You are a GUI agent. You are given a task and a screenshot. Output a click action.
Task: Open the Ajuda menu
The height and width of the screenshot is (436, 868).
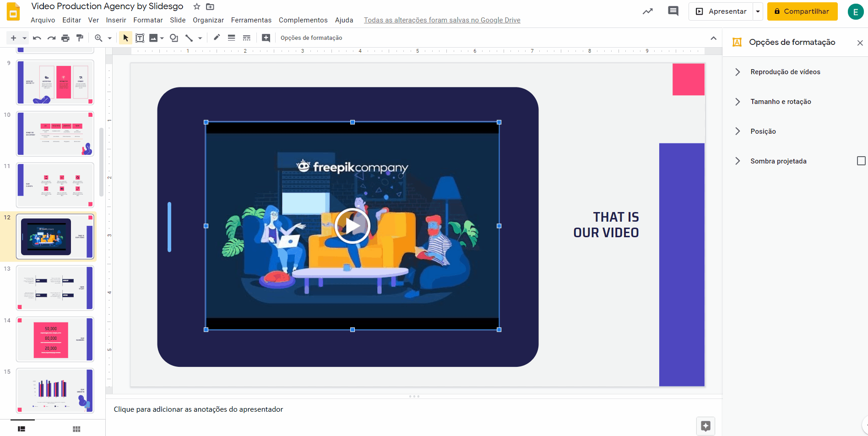click(x=344, y=20)
